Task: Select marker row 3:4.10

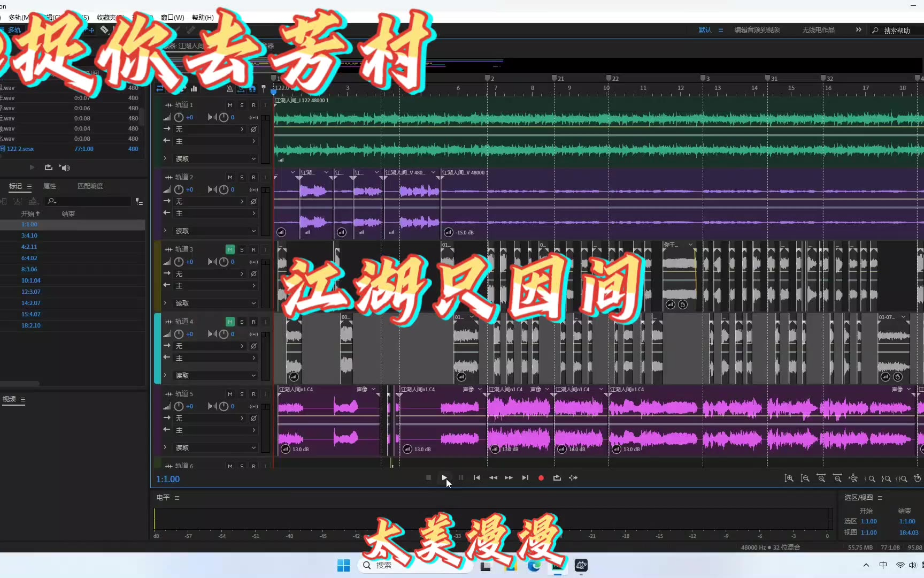Action: [72, 235]
